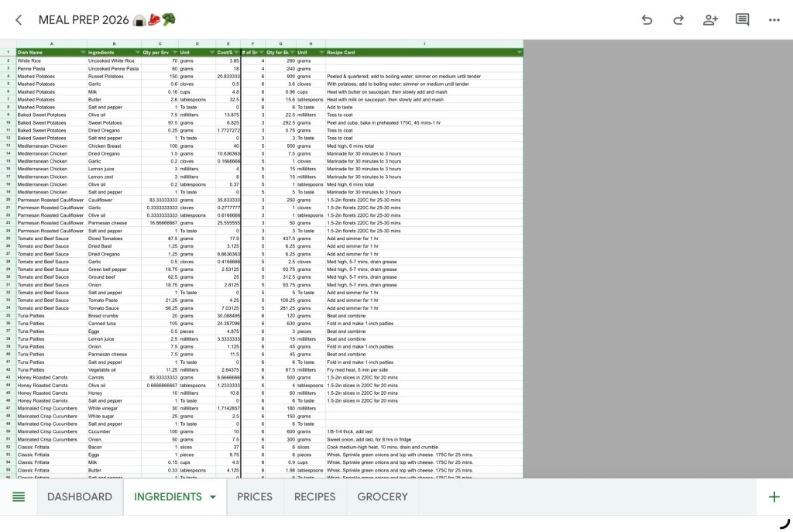Open the INGREDIENTS tab dropdown arrow
The image size is (793, 532).
[213, 498]
